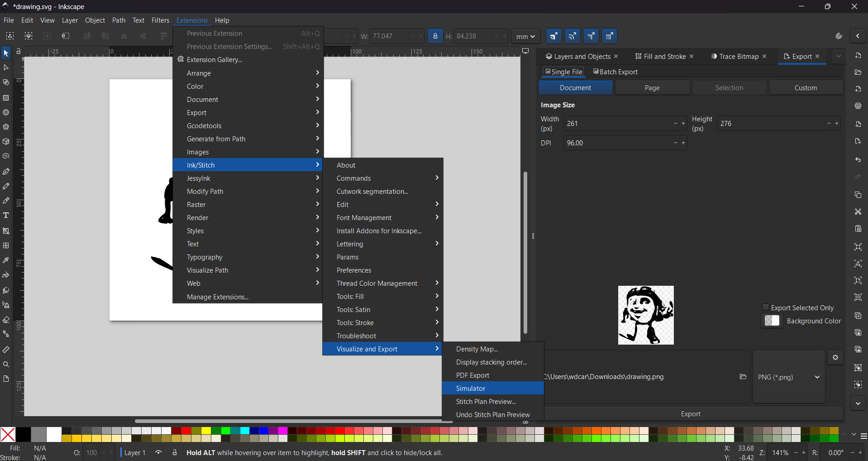This screenshot has height=461, width=868.
Task: Click the Export button
Action: click(x=691, y=414)
